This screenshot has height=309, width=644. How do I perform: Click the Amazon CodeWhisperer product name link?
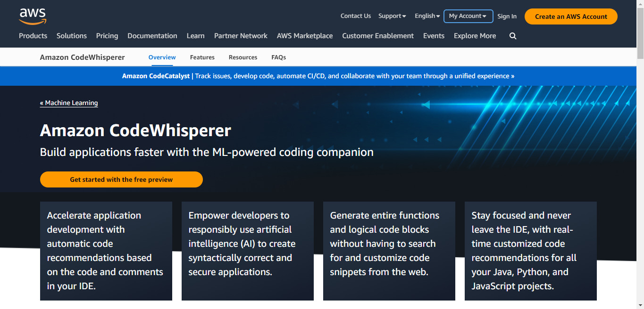83,57
